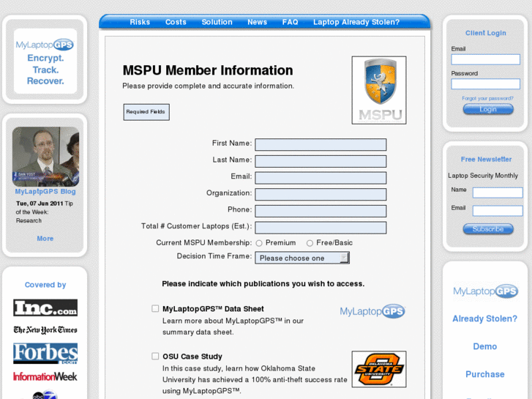Select the Premium membership radio button
This screenshot has height=399, width=532.
[259, 243]
